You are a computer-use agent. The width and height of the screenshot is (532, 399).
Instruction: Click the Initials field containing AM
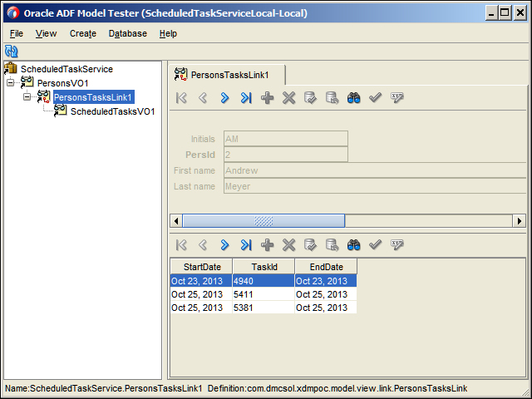tap(286, 139)
